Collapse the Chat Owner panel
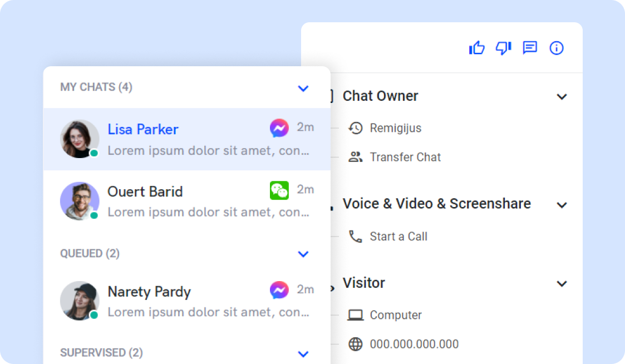The width and height of the screenshot is (625, 364). tap(562, 97)
